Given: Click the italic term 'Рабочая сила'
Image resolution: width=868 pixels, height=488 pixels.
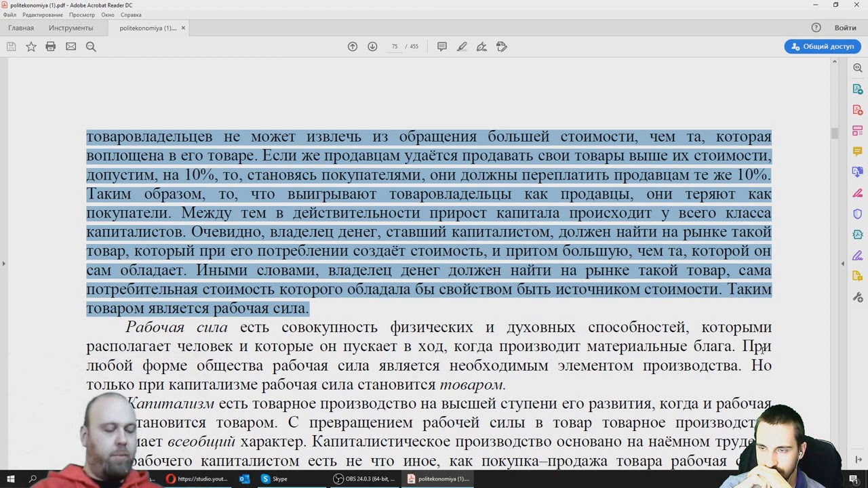Looking at the screenshot, I should coord(176,327).
